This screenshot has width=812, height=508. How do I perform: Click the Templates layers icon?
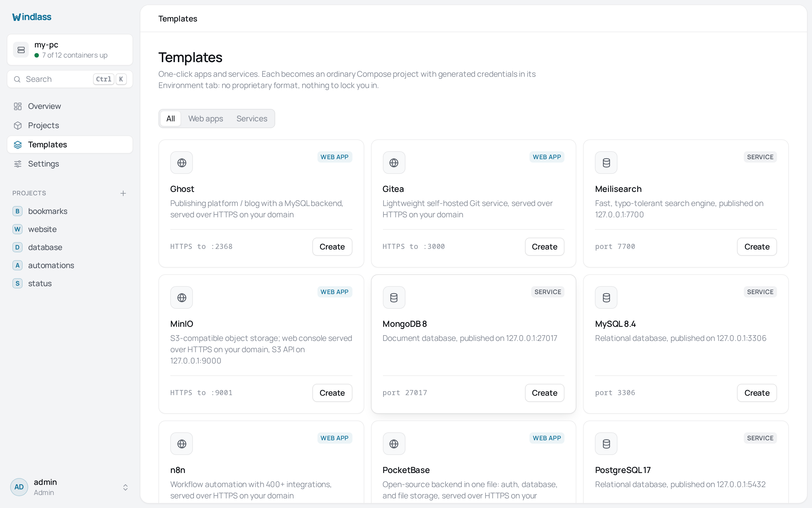pyautogui.click(x=18, y=145)
